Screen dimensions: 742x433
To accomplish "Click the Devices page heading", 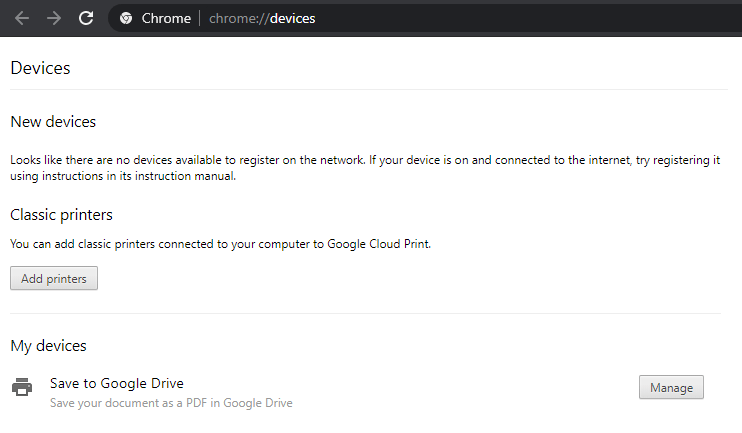I will pyautogui.click(x=40, y=68).
